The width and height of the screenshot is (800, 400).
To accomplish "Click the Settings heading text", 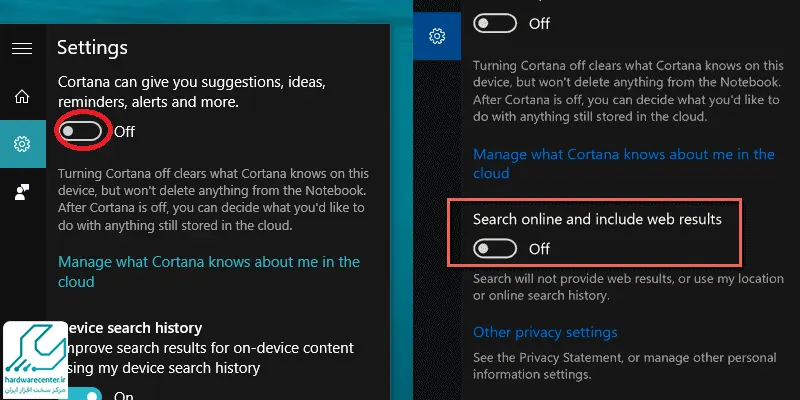I will click(92, 47).
